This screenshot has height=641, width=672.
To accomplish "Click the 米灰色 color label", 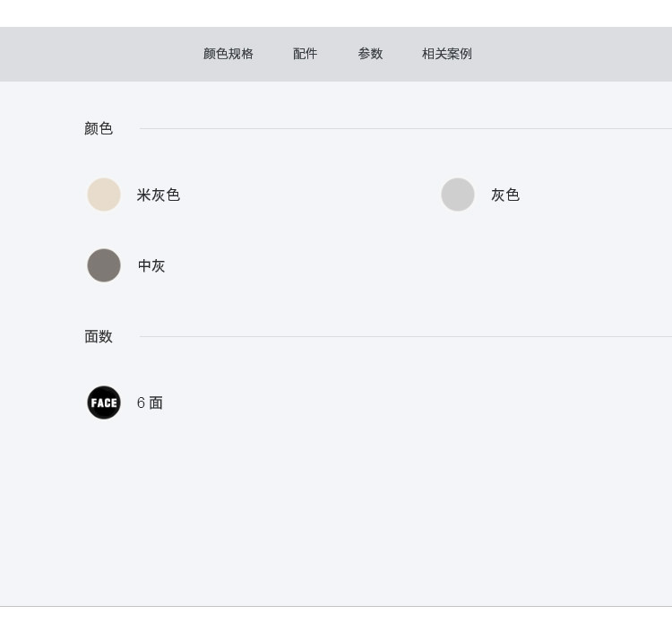I will (x=159, y=195).
